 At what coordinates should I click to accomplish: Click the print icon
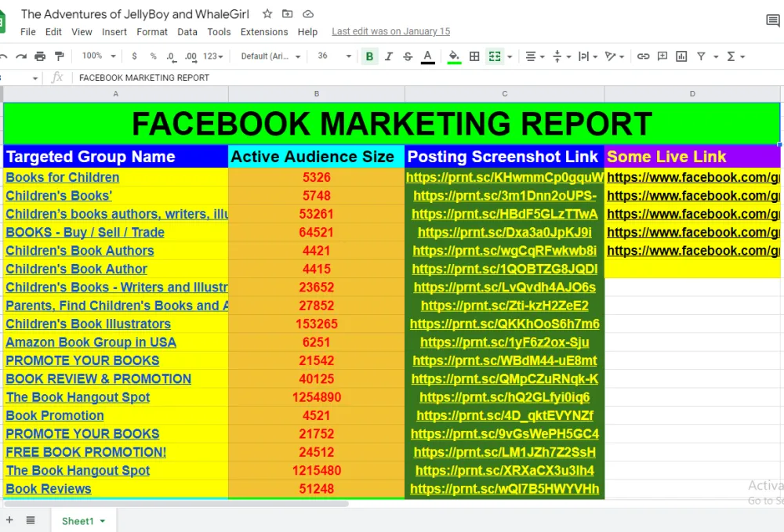[40, 56]
